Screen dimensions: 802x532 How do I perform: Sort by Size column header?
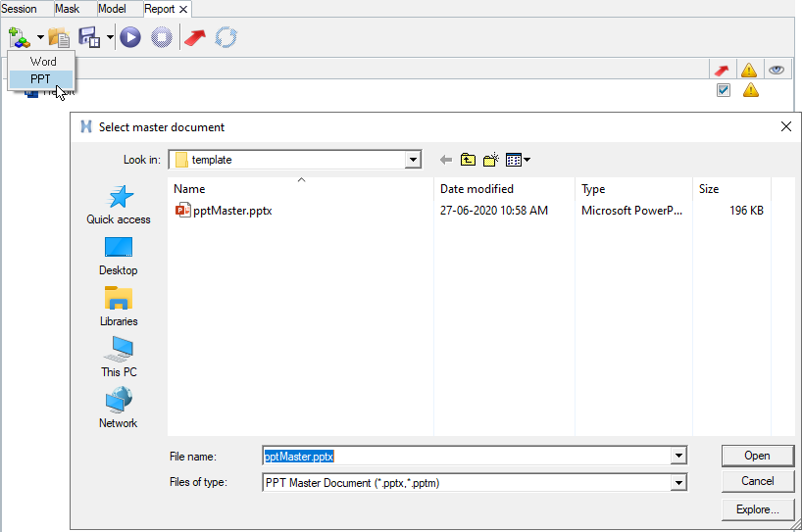tap(731, 188)
